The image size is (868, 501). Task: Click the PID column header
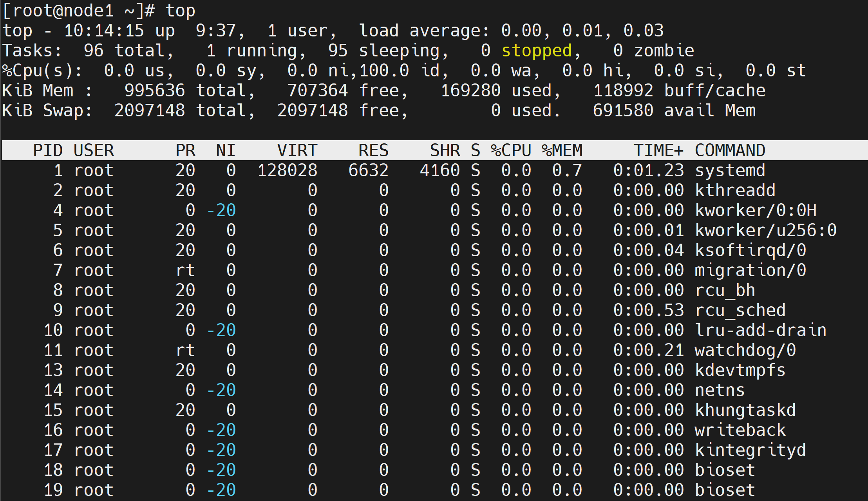[x=47, y=150]
